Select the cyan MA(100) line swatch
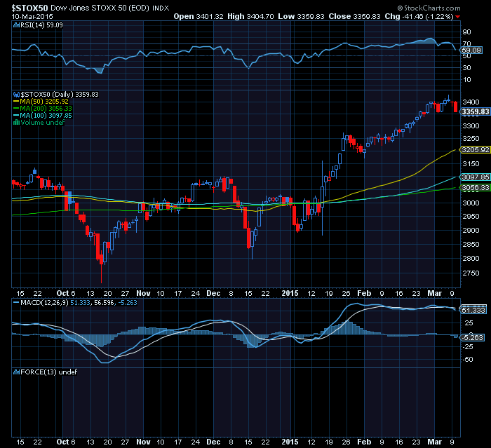Viewport: 491px width, 448px height. [16, 116]
